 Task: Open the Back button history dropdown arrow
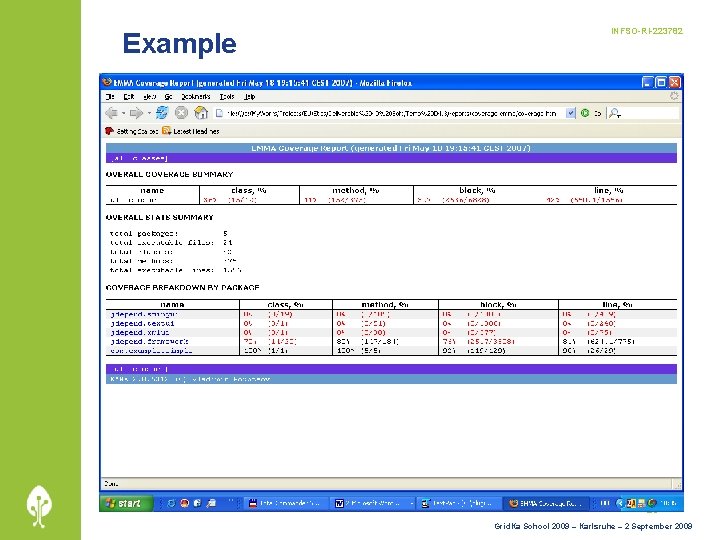[x=124, y=113]
